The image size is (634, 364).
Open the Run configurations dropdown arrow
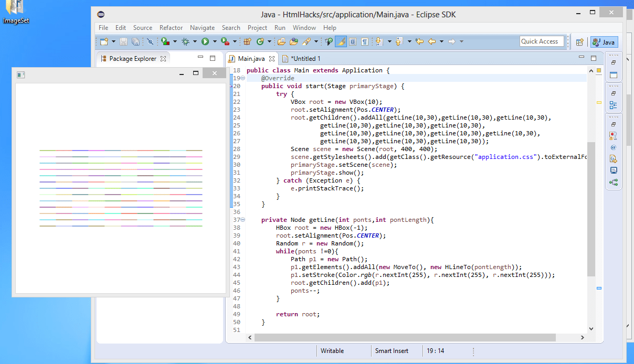pos(214,41)
